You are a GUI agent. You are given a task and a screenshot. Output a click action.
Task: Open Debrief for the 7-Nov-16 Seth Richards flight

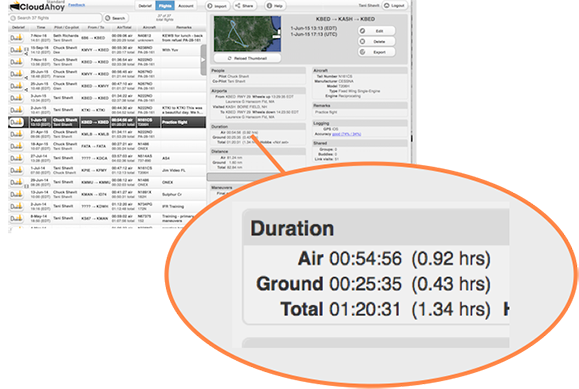point(16,38)
